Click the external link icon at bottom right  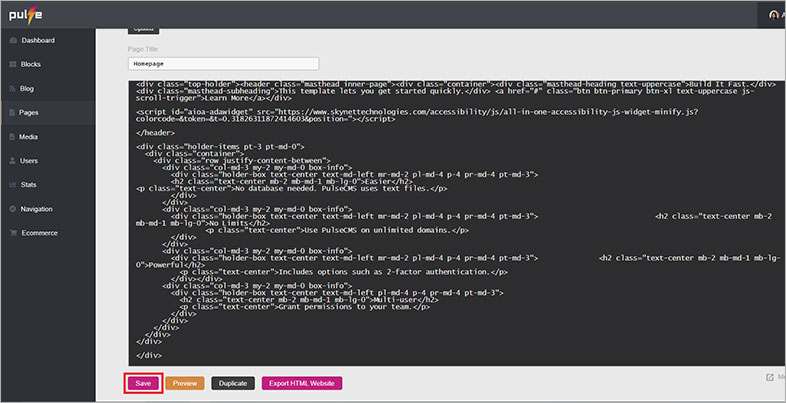[x=769, y=377]
